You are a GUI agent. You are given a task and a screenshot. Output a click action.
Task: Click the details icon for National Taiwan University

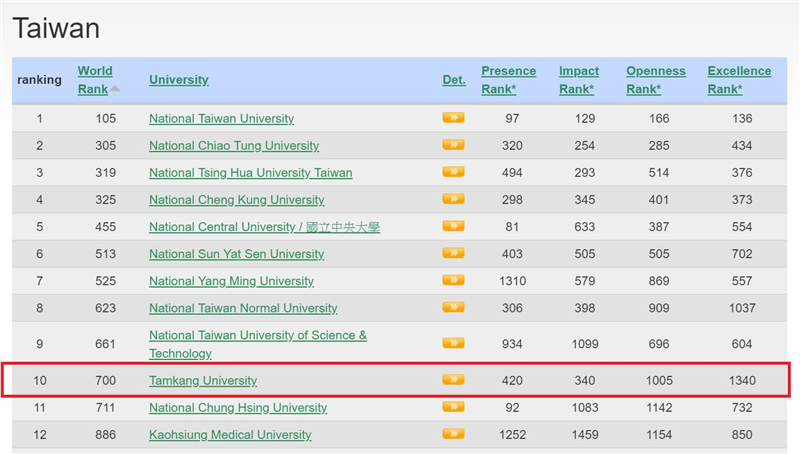coord(453,118)
